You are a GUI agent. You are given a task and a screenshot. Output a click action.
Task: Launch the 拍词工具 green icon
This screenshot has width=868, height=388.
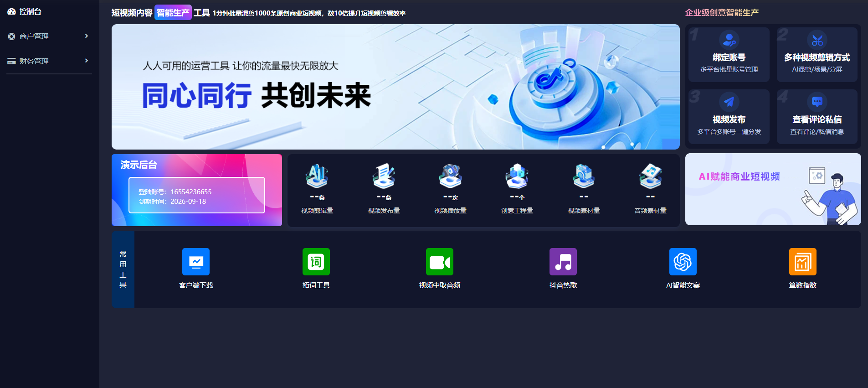[x=316, y=262]
